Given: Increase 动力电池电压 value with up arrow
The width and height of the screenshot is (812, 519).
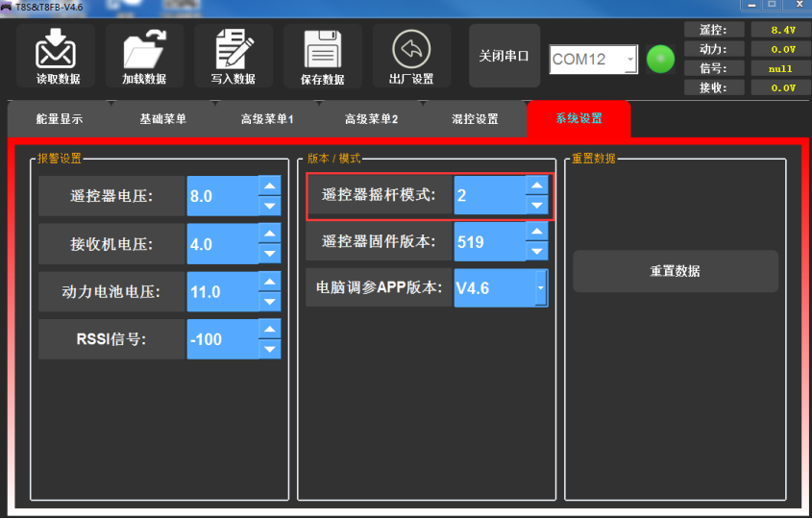Looking at the screenshot, I should [x=270, y=282].
